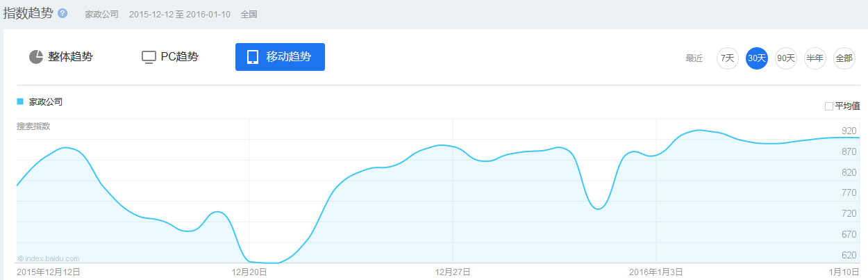Choose the 90天 time range
This screenshot has height=280, width=868.
(x=785, y=58)
